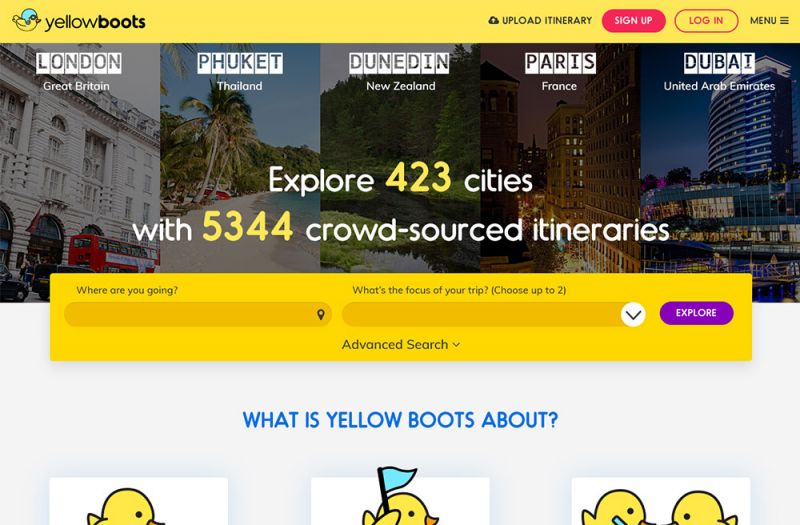Screen dimensions: 800x525
Task: Click the SIGN UP button
Action: [634, 21]
